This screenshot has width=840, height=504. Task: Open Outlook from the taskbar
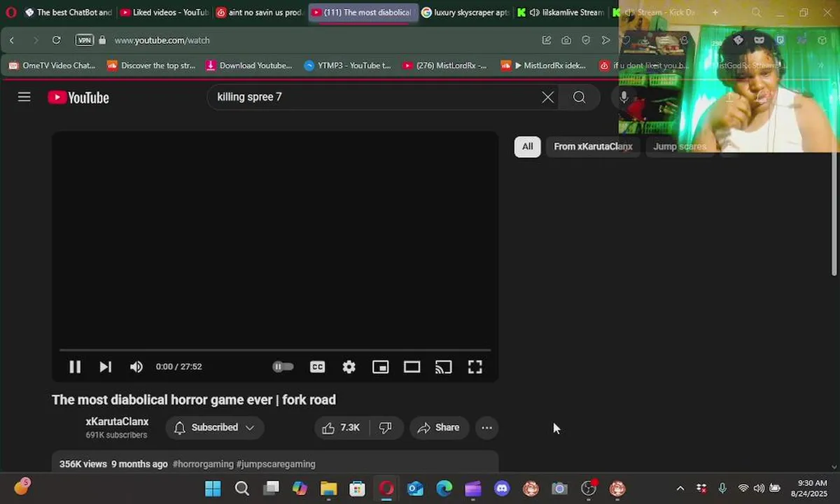pos(415,489)
